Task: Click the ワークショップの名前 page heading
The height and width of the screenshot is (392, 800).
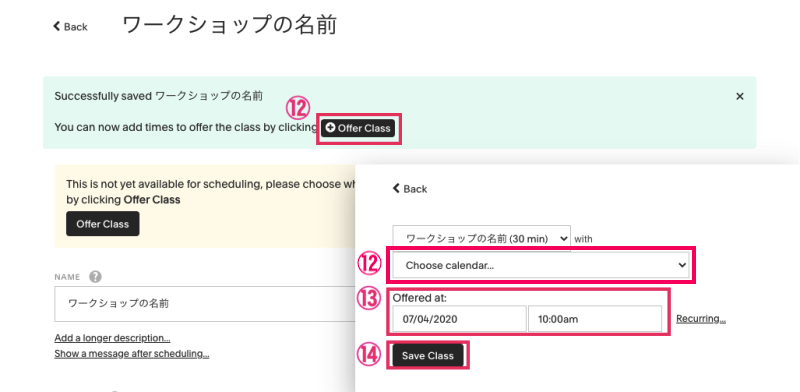Action: click(x=230, y=25)
